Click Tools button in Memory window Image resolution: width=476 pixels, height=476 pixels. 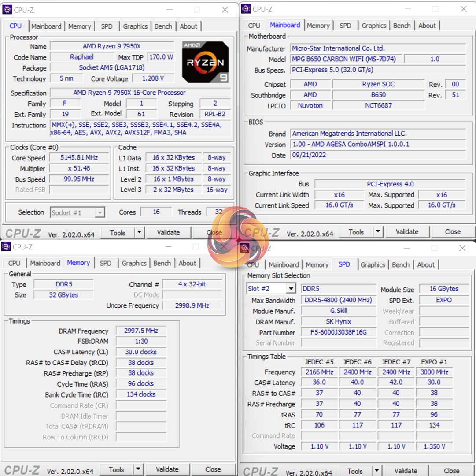[x=116, y=469]
